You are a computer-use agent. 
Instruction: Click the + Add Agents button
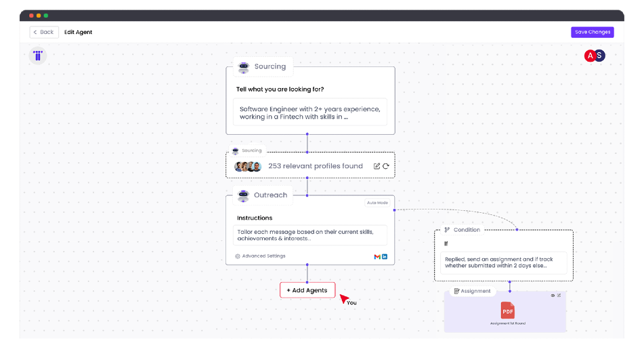[307, 290]
